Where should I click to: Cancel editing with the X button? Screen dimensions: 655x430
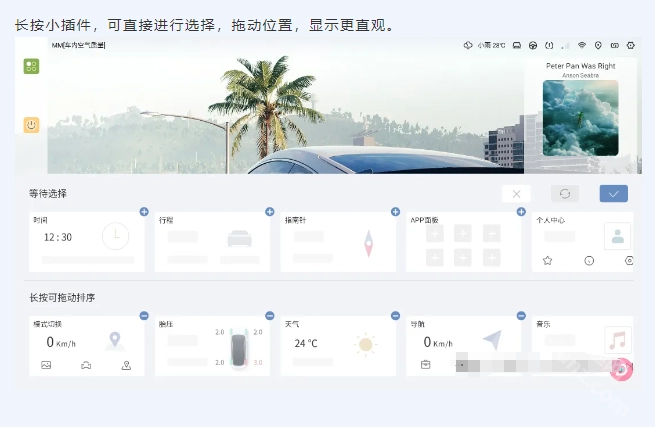(x=516, y=194)
